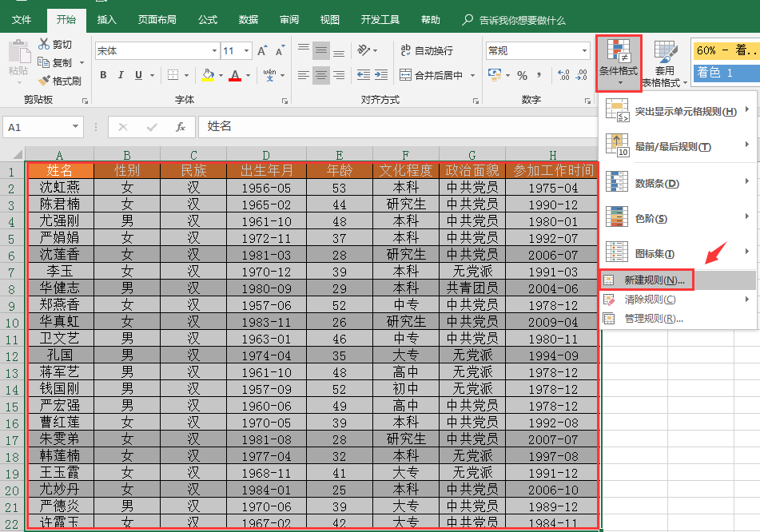Switch to the Insert (插入) tab

pyautogui.click(x=106, y=20)
